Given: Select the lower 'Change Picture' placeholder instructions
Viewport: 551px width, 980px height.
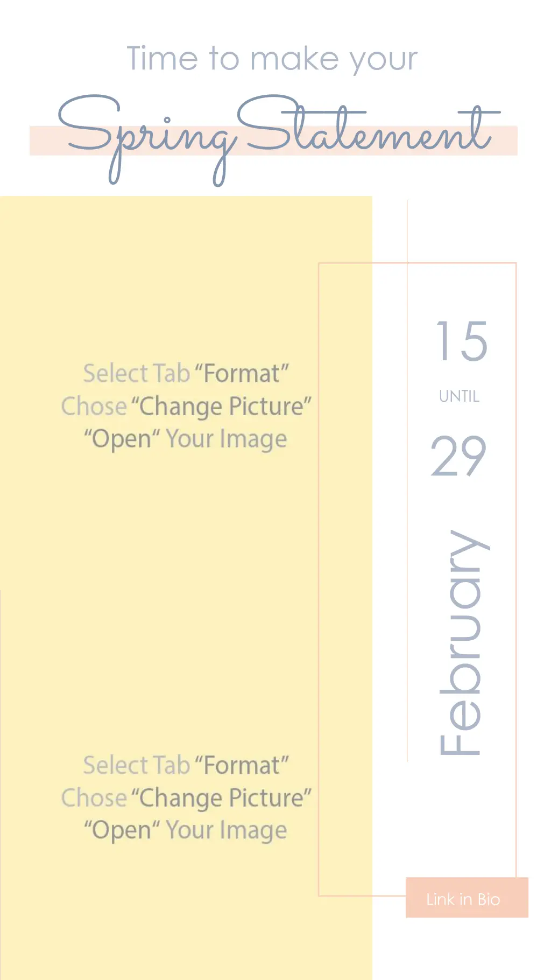Looking at the screenshot, I should (186, 797).
